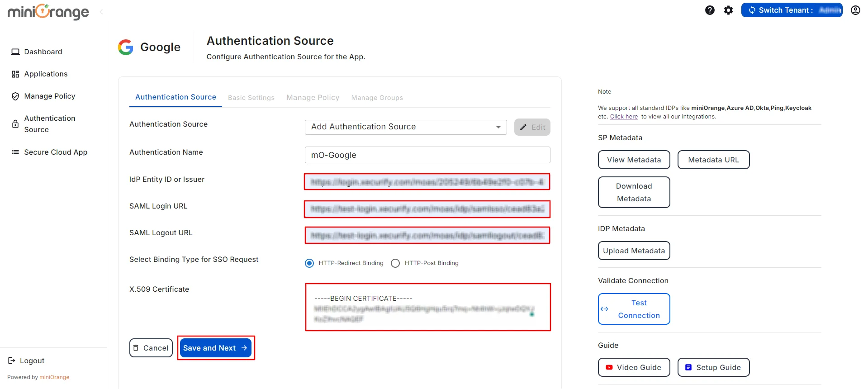Go to Dashboard in the sidebar
868x389 pixels.
[43, 52]
